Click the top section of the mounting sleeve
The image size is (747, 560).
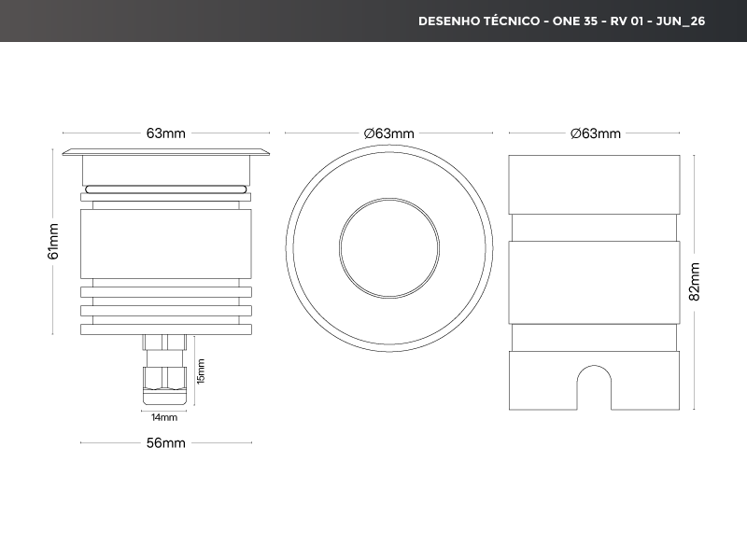point(594,184)
